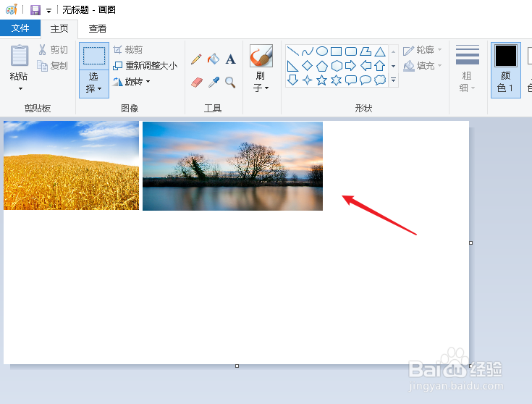
Task: Open the 文件 file menu
Action: click(x=20, y=28)
